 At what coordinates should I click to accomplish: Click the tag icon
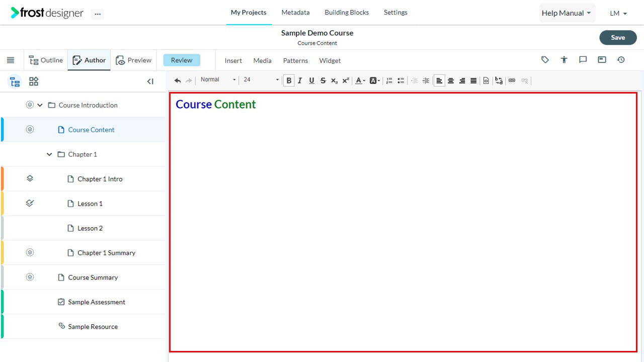(x=545, y=60)
